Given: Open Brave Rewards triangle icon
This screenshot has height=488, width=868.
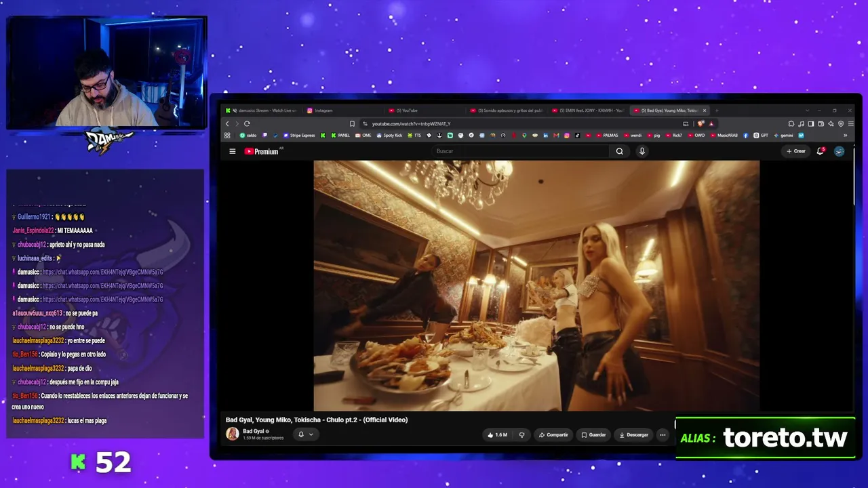Looking at the screenshot, I should pos(711,123).
